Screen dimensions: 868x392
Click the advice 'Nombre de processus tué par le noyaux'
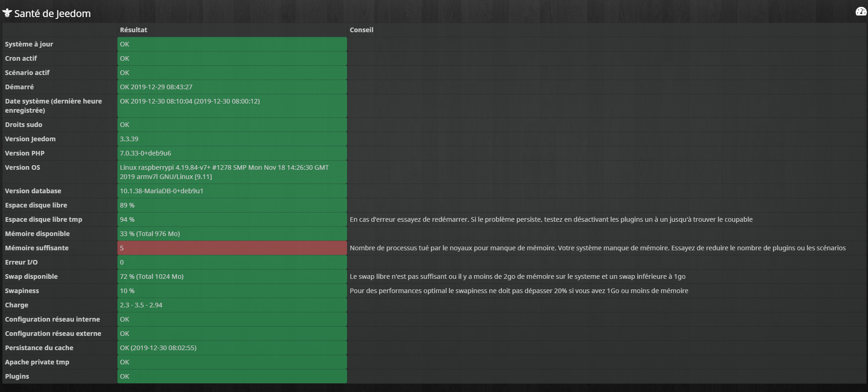pyautogui.click(x=598, y=248)
